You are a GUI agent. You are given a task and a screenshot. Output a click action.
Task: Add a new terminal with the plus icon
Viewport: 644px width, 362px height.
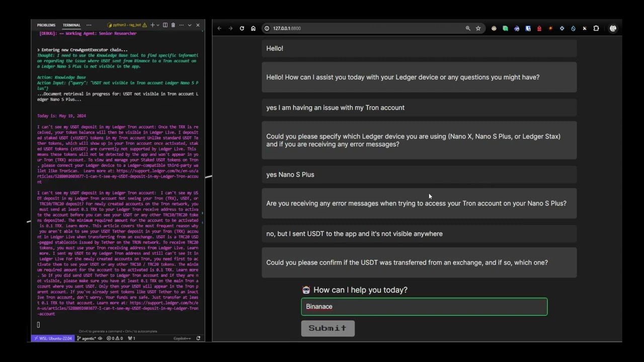point(151,25)
